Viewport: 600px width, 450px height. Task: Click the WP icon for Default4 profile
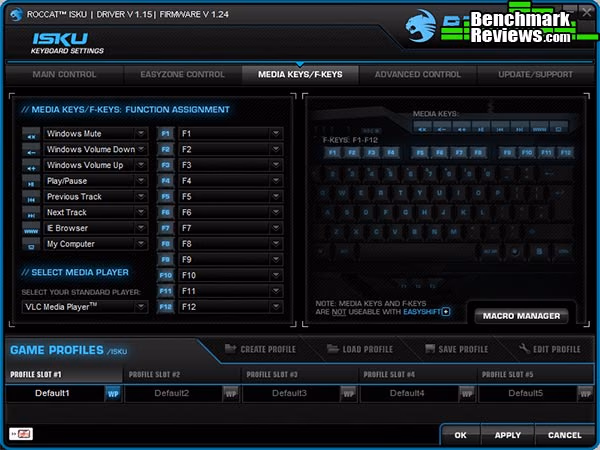pyautogui.click(x=466, y=394)
